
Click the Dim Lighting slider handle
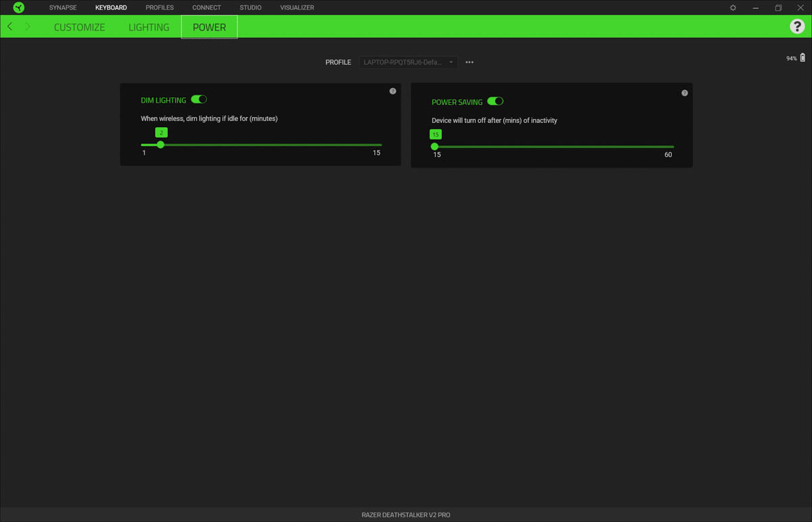[x=160, y=145]
